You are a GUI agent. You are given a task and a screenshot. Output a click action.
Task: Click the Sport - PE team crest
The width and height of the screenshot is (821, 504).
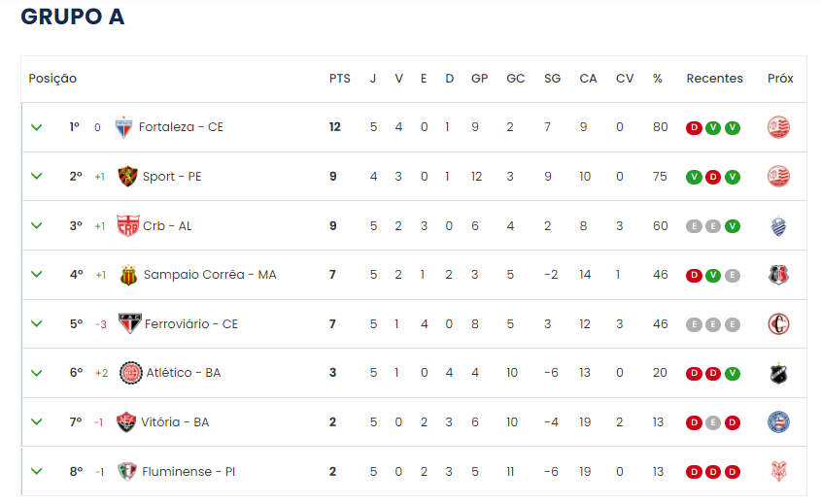tap(126, 176)
